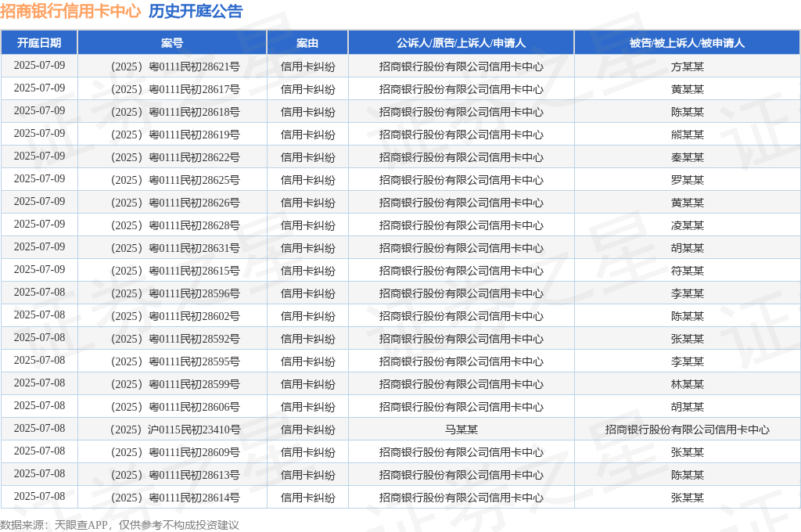Screen dimensions: 801x532
Task: Click the plaintiff in row 粤0111民初28614号
Action: pos(462,498)
